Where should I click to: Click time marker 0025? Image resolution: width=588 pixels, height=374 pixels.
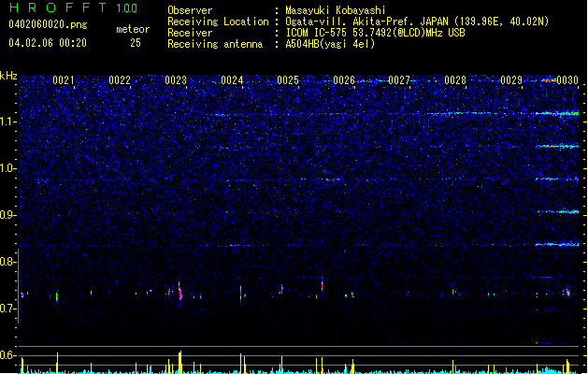[x=288, y=80]
